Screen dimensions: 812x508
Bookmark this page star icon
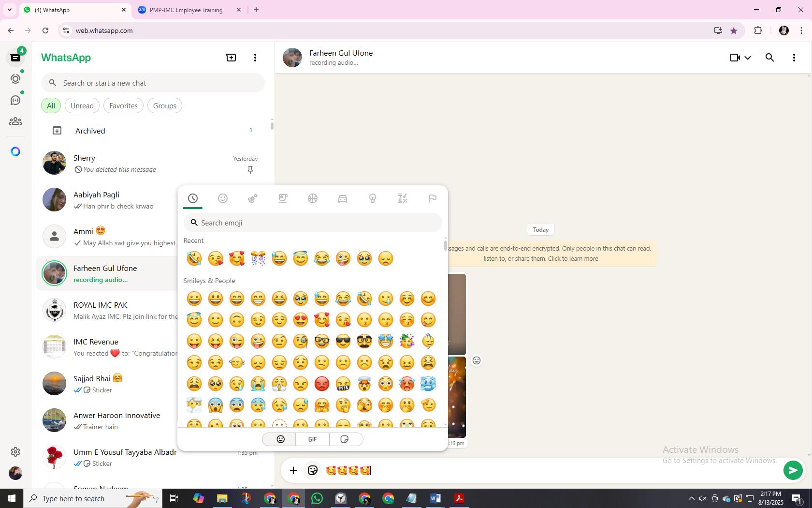(734, 30)
